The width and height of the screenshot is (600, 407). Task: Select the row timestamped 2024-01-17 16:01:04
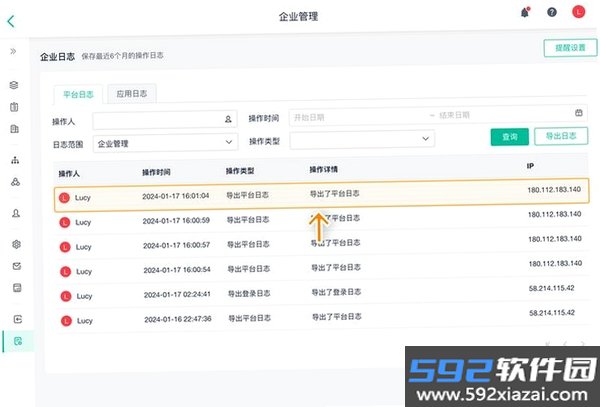pos(321,195)
